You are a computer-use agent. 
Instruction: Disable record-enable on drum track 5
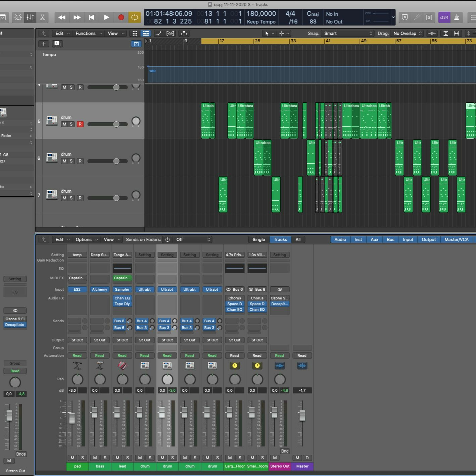[x=80, y=124]
